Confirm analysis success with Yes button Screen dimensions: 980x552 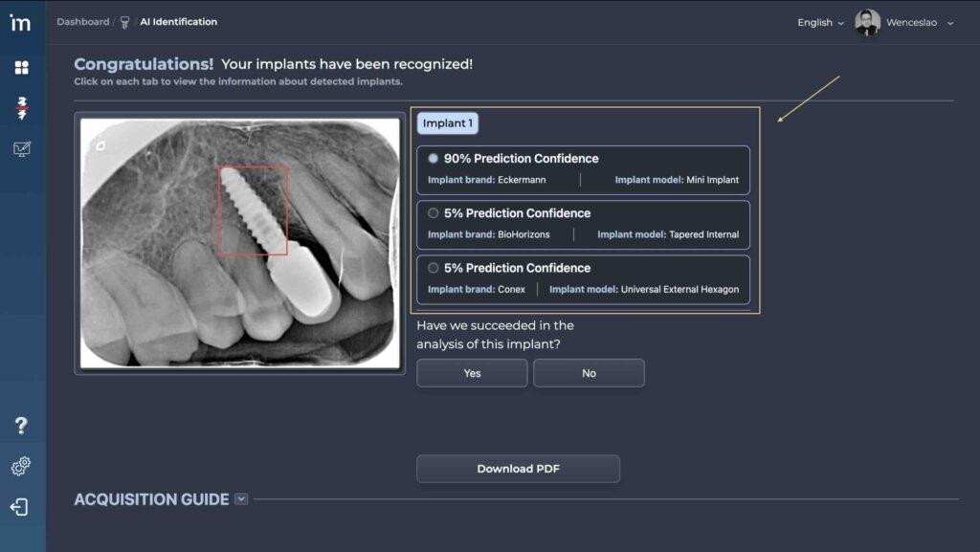(472, 373)
